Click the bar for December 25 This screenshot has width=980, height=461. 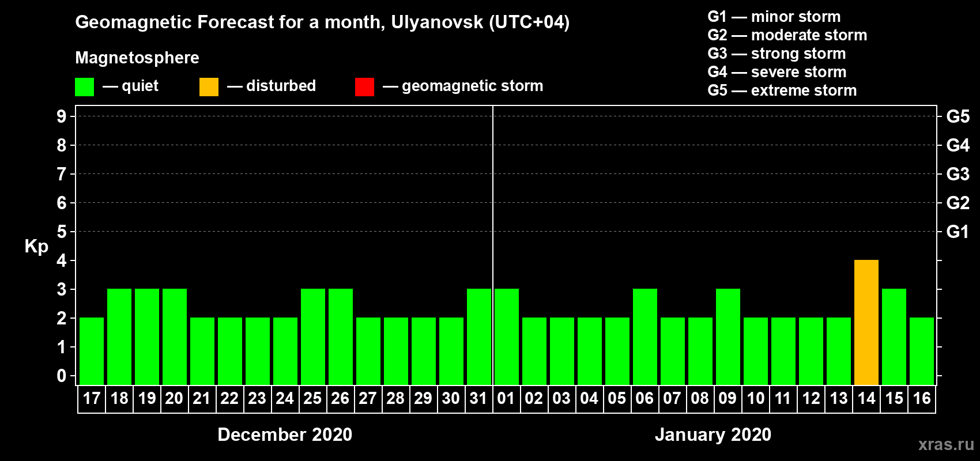[313, 337]
